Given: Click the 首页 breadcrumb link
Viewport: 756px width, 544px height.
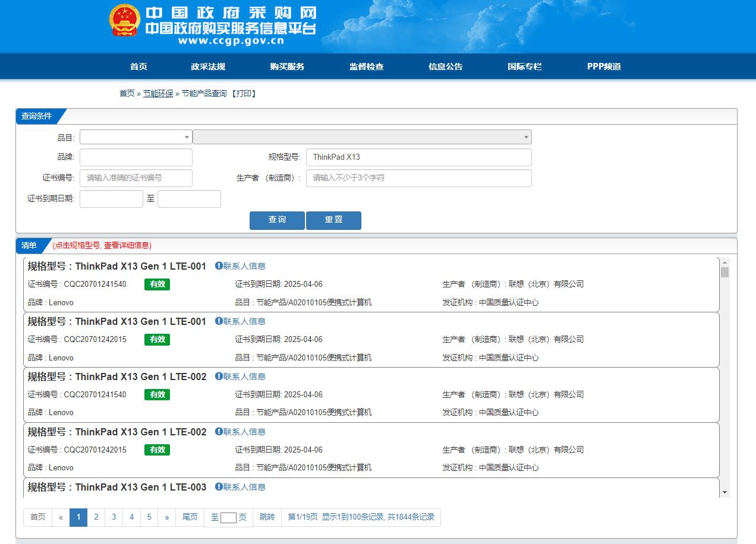Looking at the screenshot, I should click(x=127, y=94).
